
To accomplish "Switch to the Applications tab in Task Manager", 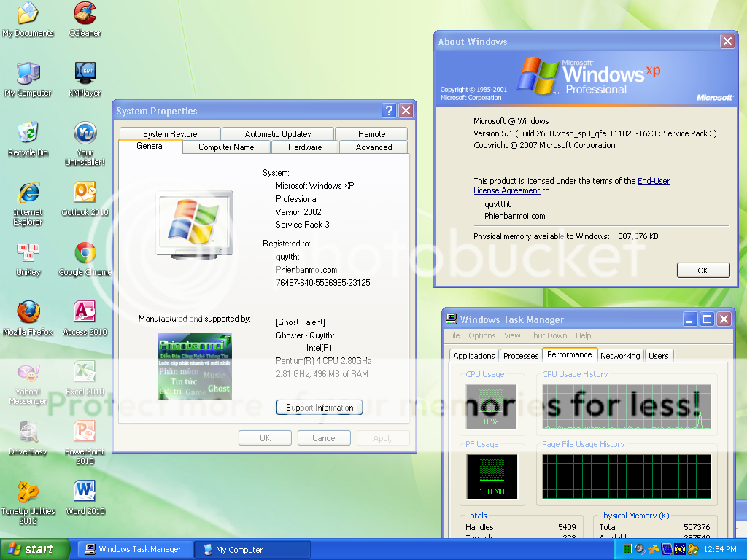I will (x=473, y=356).
